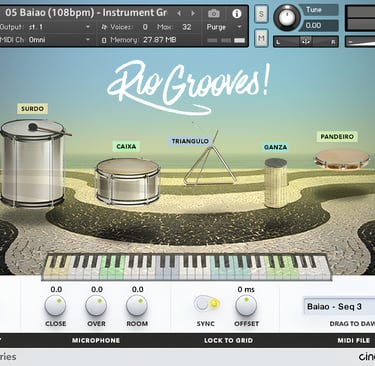This screenshot has width=375, height=366.
Task: Click the TRIANGULO label tag
Action: click(x=190, y=141)
